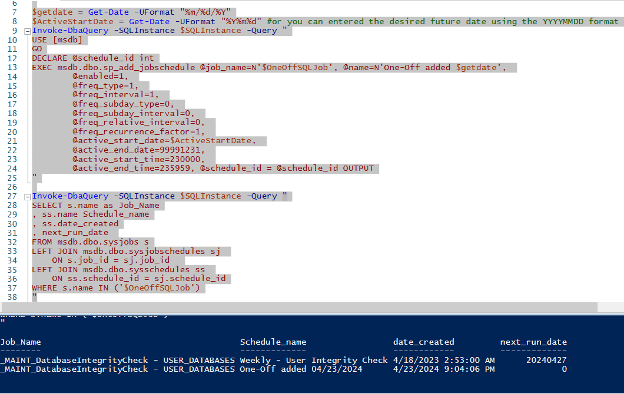Image resolution: width=624 pixels, height=394 pixels.
Task: Click @active_start_date=$ActiveStartDate parameter
Action: (x=164, y=141)
